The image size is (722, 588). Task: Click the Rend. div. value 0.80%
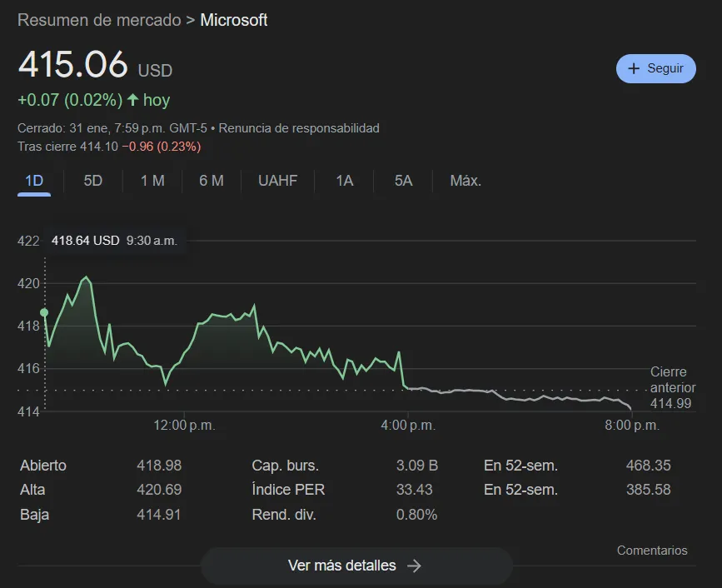(x=416, y=515)
